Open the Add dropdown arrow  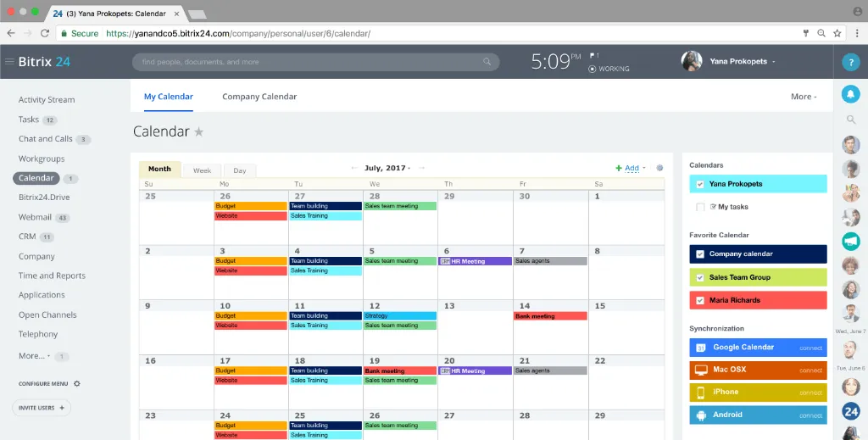point(644,168)
